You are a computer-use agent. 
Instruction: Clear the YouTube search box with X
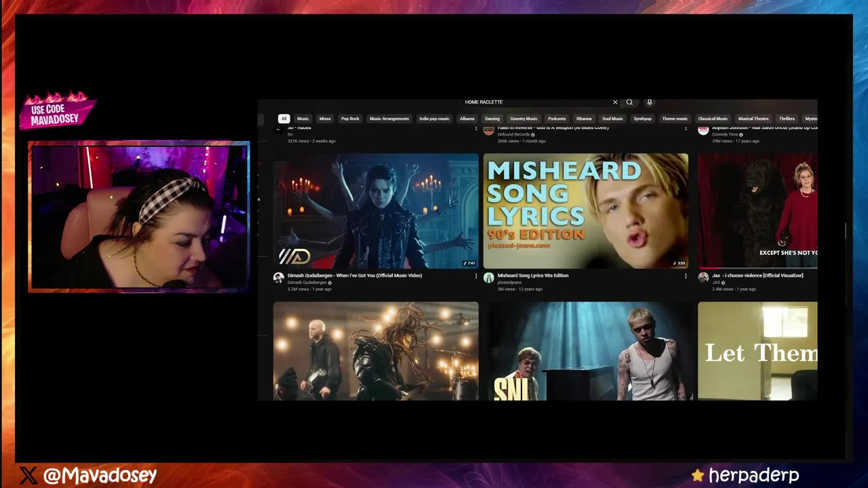(x=615, y=102)
